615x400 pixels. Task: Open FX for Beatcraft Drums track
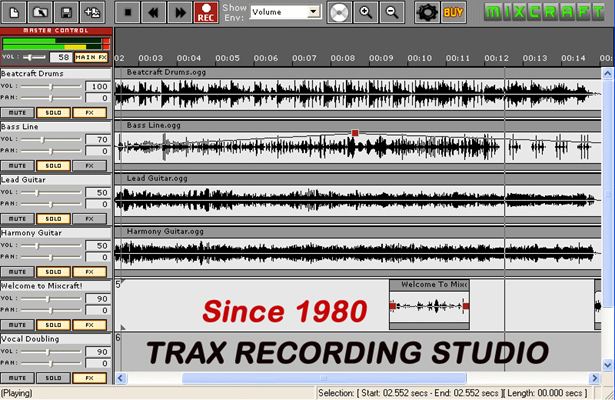click(89, 113)
